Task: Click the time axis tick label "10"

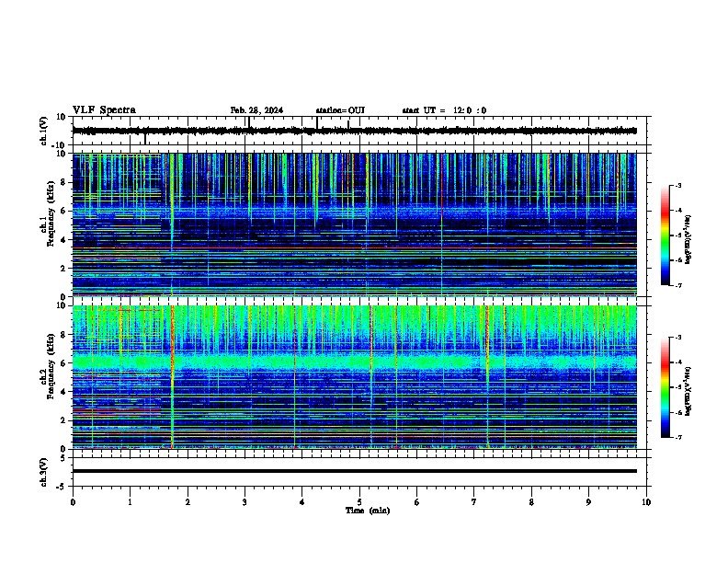Action: tap(646, 502)
